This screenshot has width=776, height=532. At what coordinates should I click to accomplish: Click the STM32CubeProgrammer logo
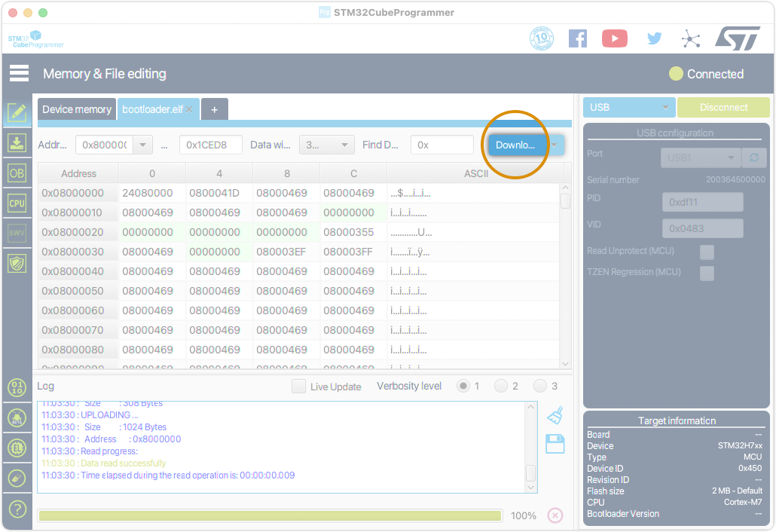[x=35, y=39]
